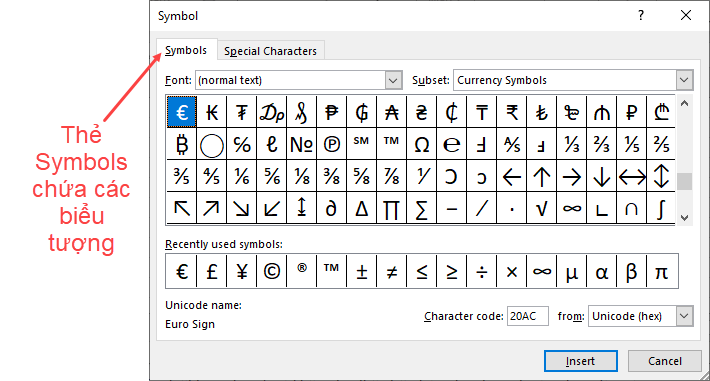Pick the north-west arrow symbol
This screenshot has height=381, width=710.
(182, 208)
